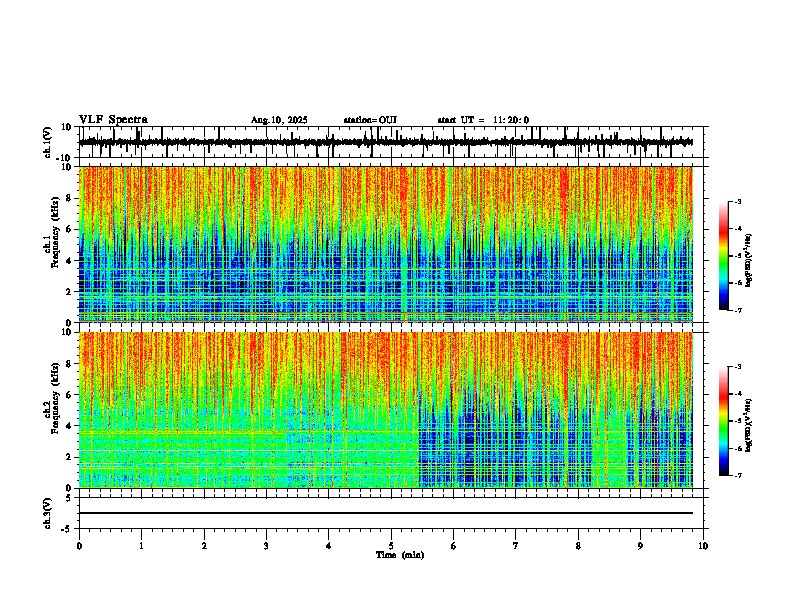Click time axis tick label "1"
The width and height of the screenshot is (792, 612).
(x=141, y=546)
